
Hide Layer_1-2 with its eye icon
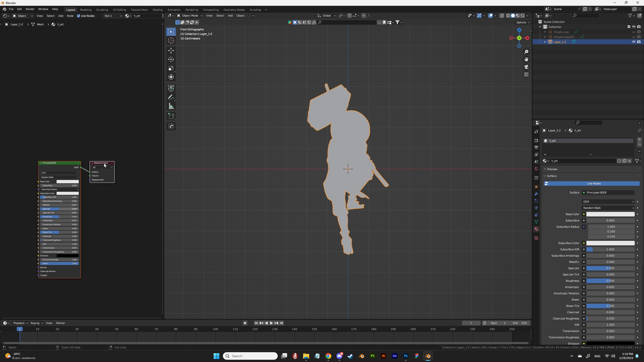pos(634,42)
